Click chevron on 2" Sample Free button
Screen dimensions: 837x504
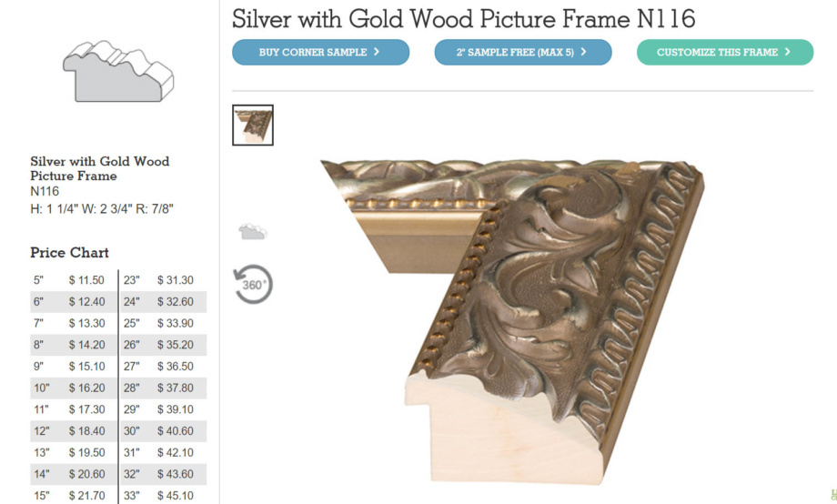tap(583, 52)
